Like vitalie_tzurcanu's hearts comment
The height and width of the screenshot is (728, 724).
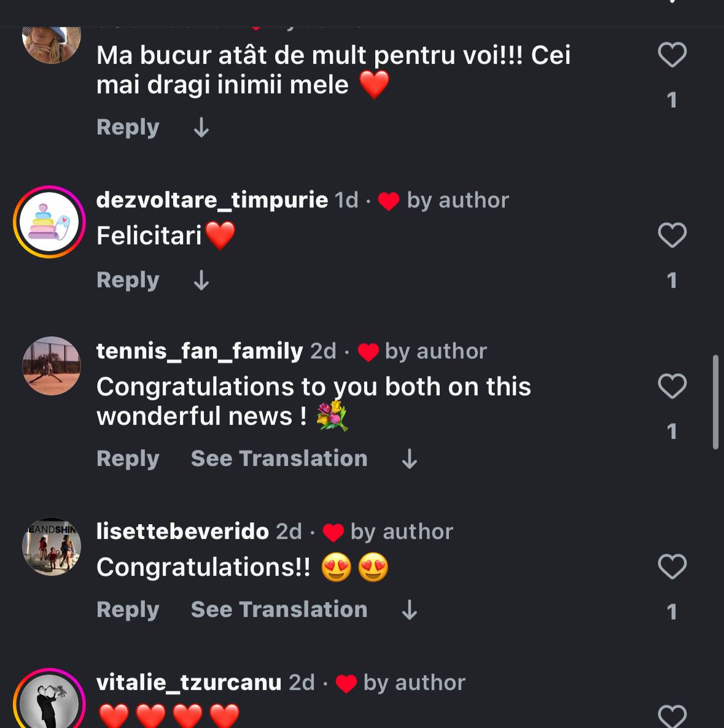click(672, 716)
